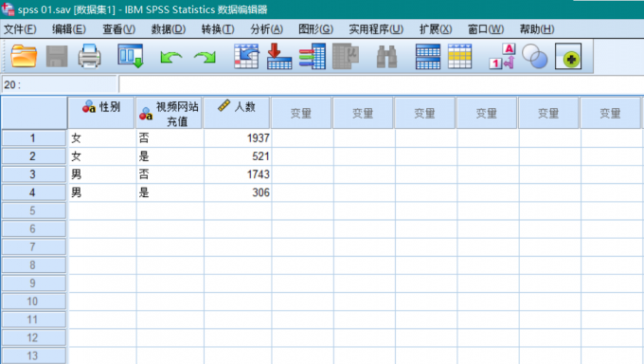Image resolution: width=644 pixels, height=364 pixels.
Task: Click the 女 cell in row 2
Action: (102, 156)
